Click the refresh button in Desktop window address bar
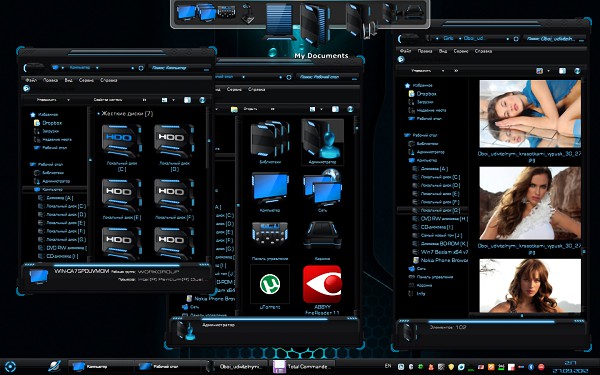The height and width of the screenshot is (375, 600). coord(289,77)
